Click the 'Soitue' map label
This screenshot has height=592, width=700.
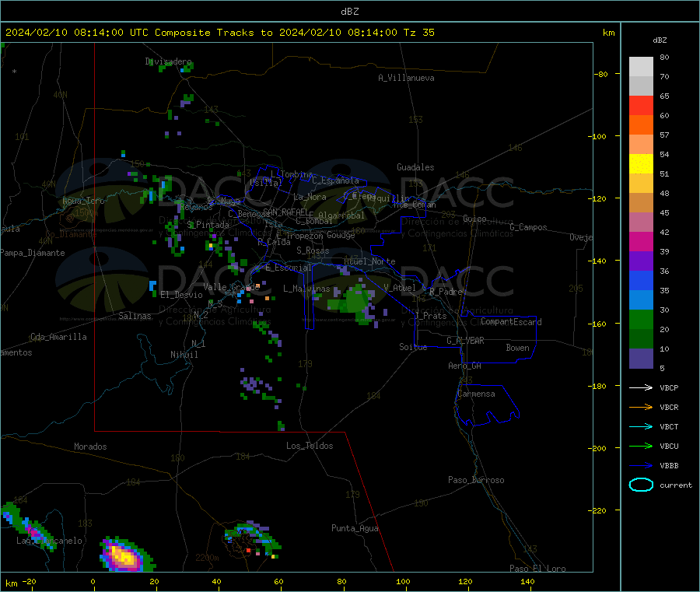tap(413, 347)
